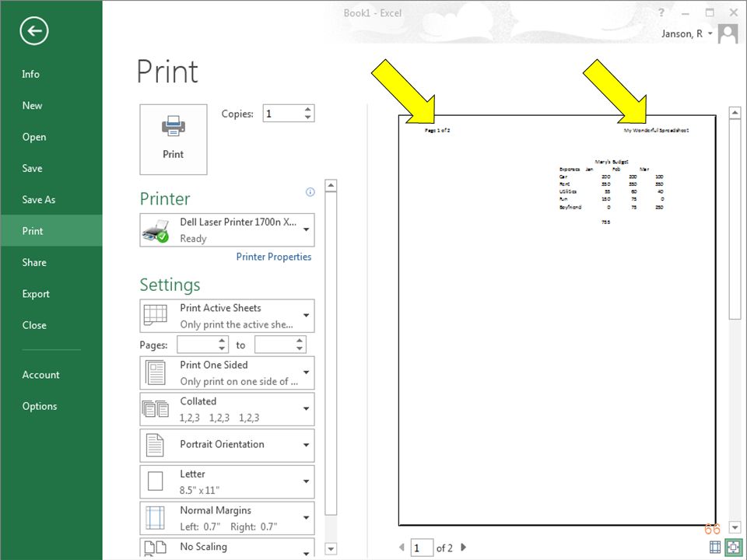The height and width of the screenshot is (560, 747).
Task: Increase copies with the up spinner
Action: coord(308,110)
